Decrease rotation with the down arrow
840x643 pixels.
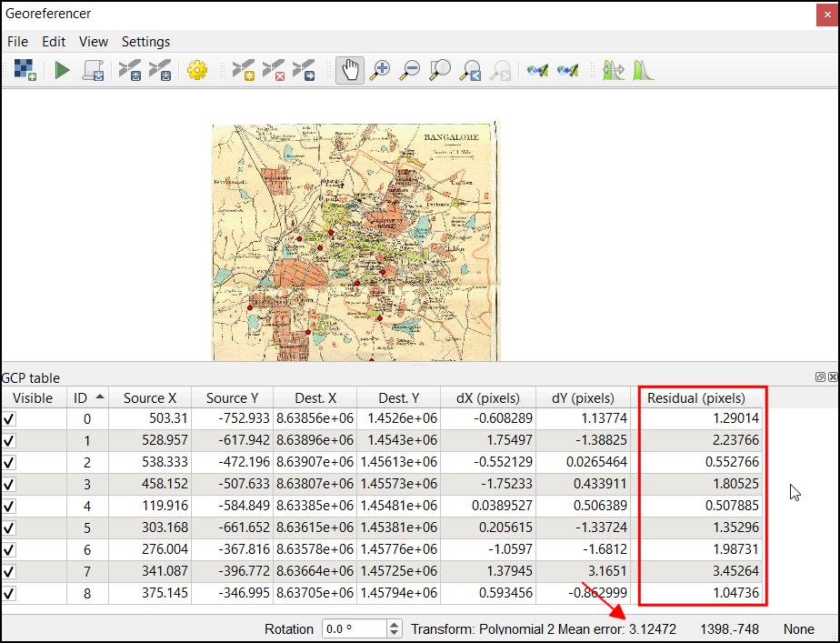click(x=395, y=633)
